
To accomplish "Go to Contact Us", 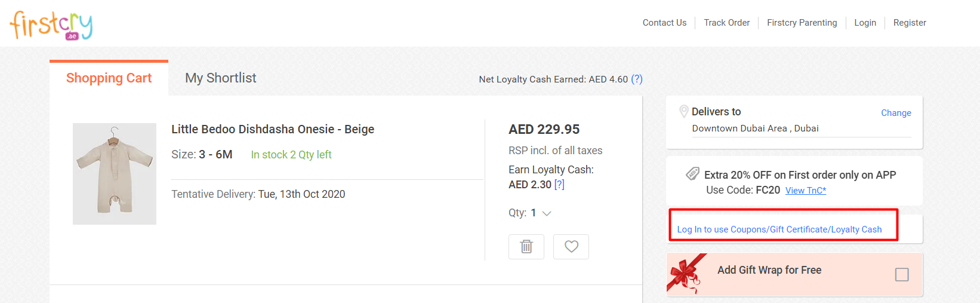I will pyautogui.click(x=664, y=23).
